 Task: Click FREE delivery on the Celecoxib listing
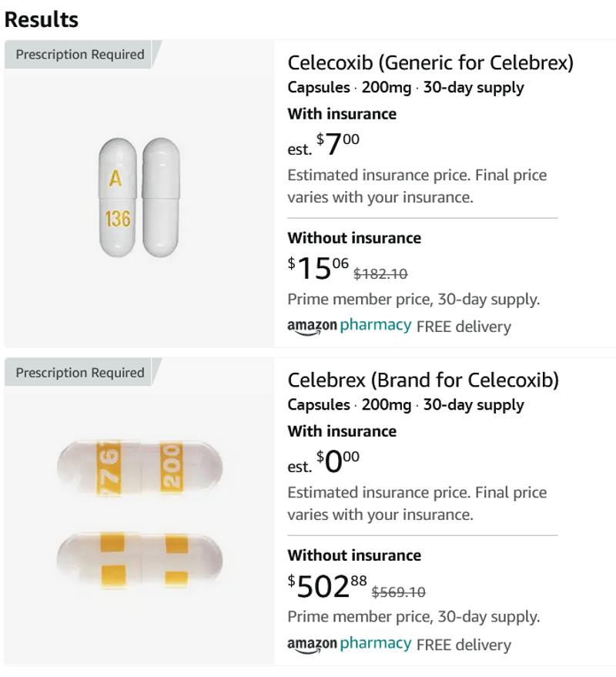coord(464,327)
